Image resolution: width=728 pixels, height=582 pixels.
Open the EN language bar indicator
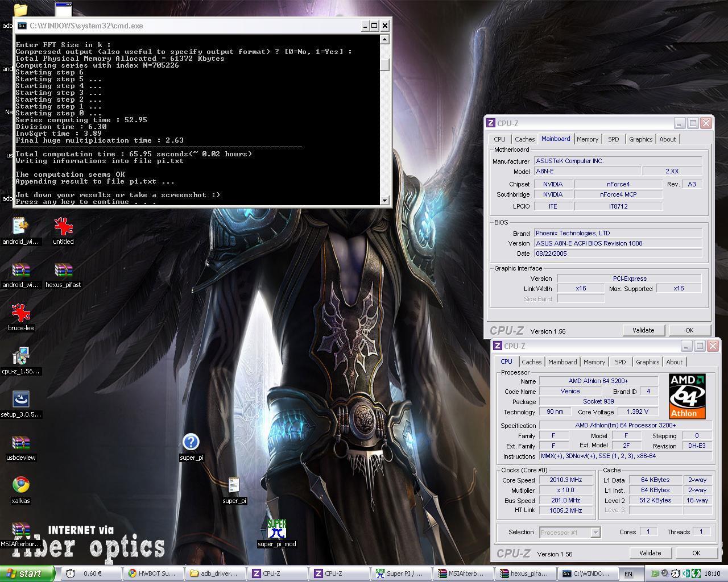[628, 574]
